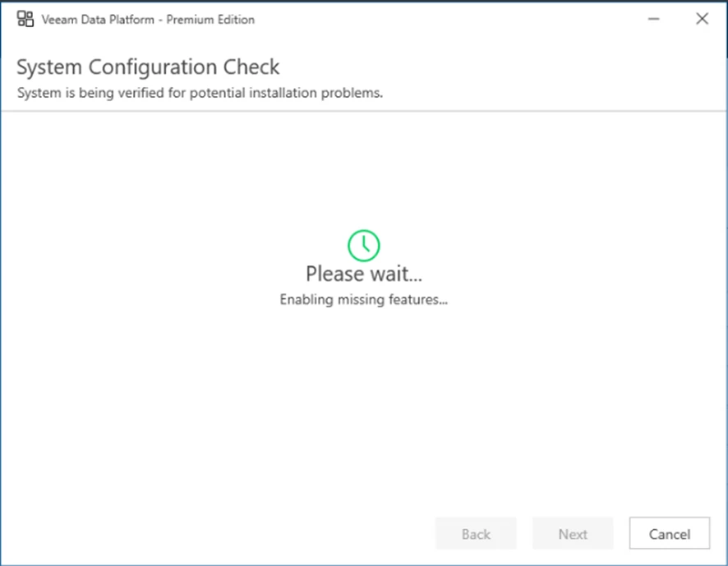Screen dimensions: 728x566
Task: Click the window title 'Veeam Data Platform - Premium Edition'
Action: [148, 20]
